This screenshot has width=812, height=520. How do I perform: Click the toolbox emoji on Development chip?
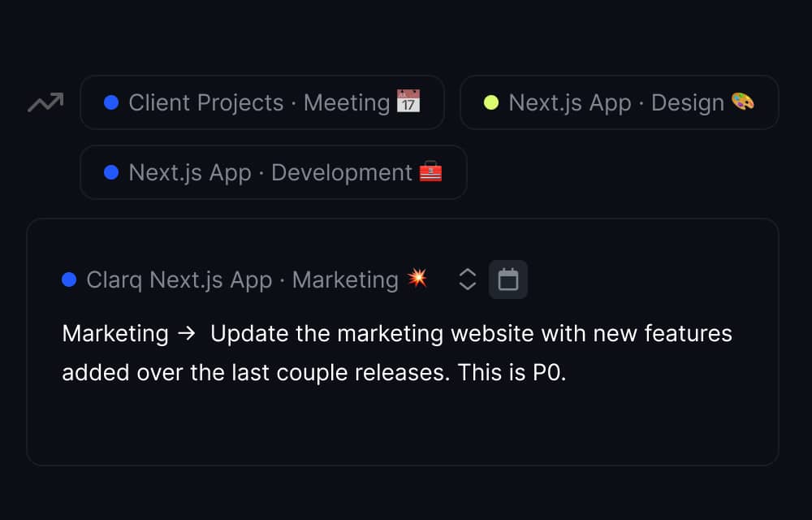pos(430,172)
